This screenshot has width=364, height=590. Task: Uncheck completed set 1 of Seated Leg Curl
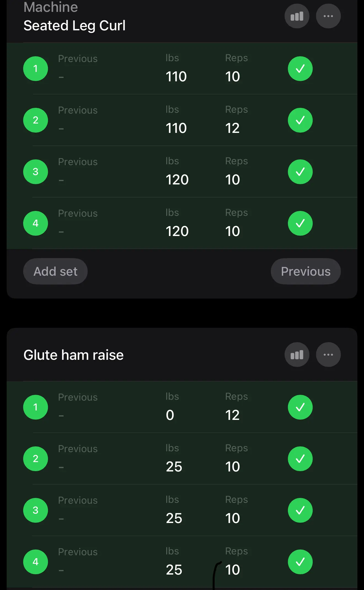[300, 69]
